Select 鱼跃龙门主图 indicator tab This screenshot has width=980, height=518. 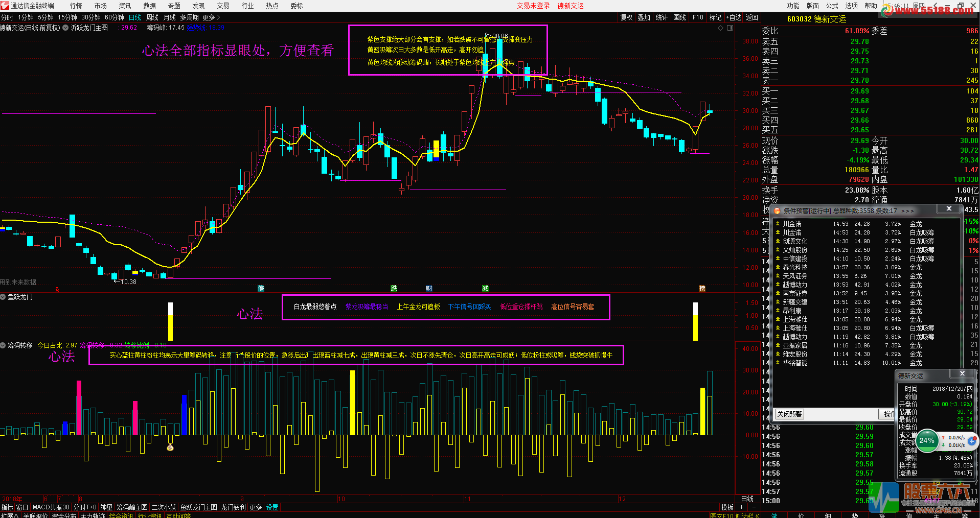click(198, 507)
